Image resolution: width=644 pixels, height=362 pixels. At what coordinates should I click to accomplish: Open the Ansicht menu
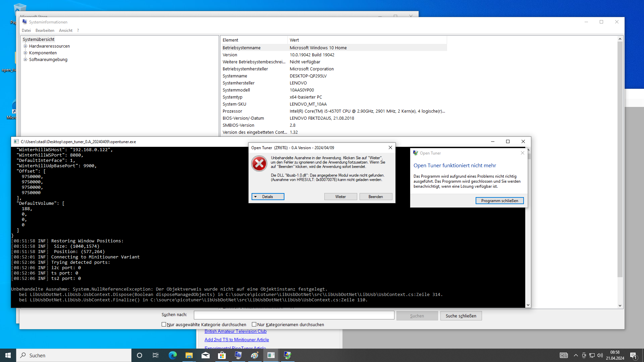(66, 31)
